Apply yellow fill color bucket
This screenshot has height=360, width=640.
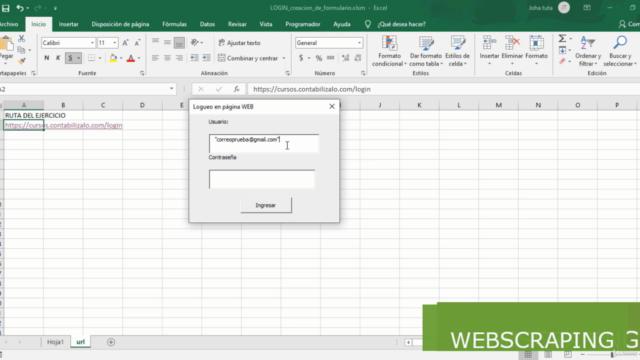click(113, 58)
